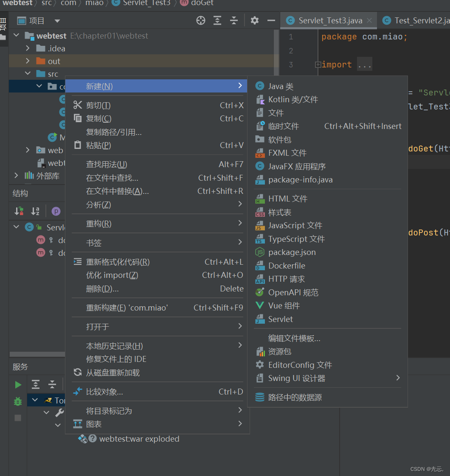Select 路径中的数据源 entry

[x=328, y=398]
